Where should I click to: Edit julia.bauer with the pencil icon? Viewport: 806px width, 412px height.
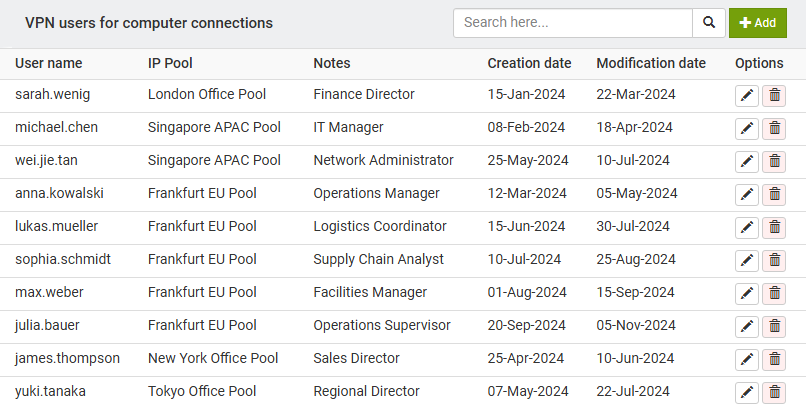pyautogui.click(x=746, y=327)
